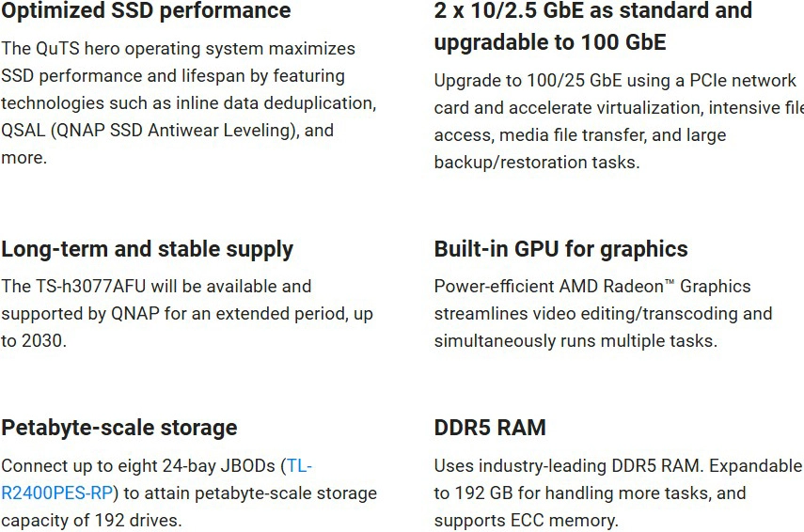Screen dimensions: 804x532
Task: Click the QuTS hero operating system paragraph
Action: click(x=189, y=103)
